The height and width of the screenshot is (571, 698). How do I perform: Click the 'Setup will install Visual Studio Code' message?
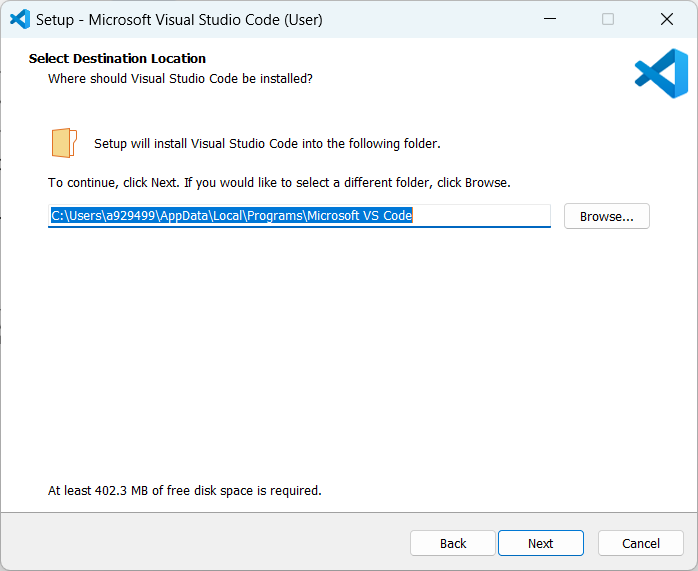[x=267, y=143]
